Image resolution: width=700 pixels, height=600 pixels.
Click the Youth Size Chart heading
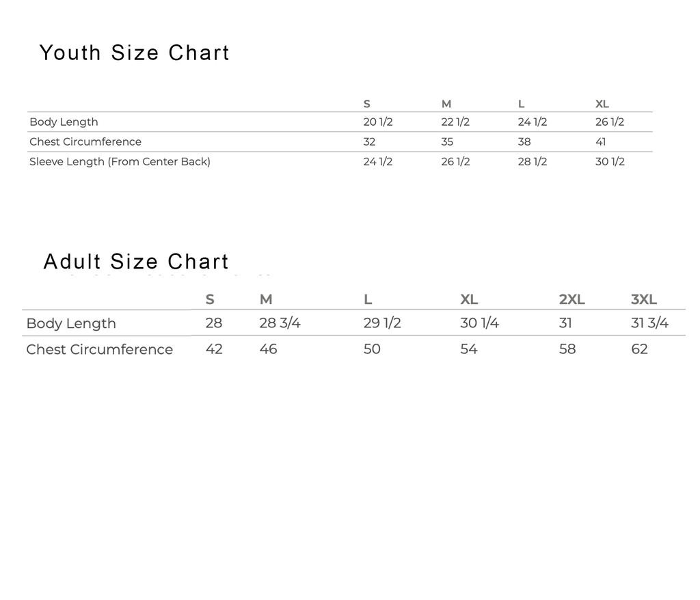[x=135, y=53]
